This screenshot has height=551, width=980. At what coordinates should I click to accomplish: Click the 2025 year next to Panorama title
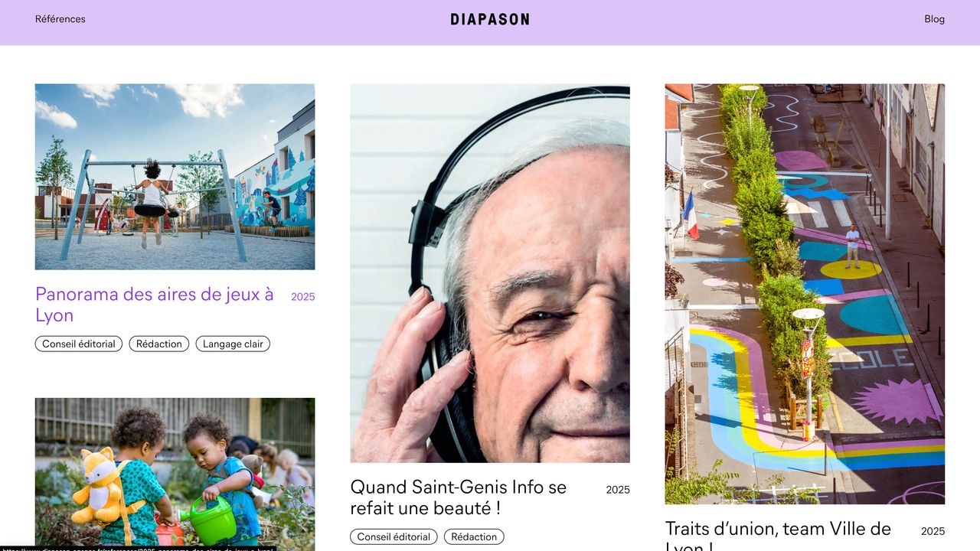tap(303, 297)
